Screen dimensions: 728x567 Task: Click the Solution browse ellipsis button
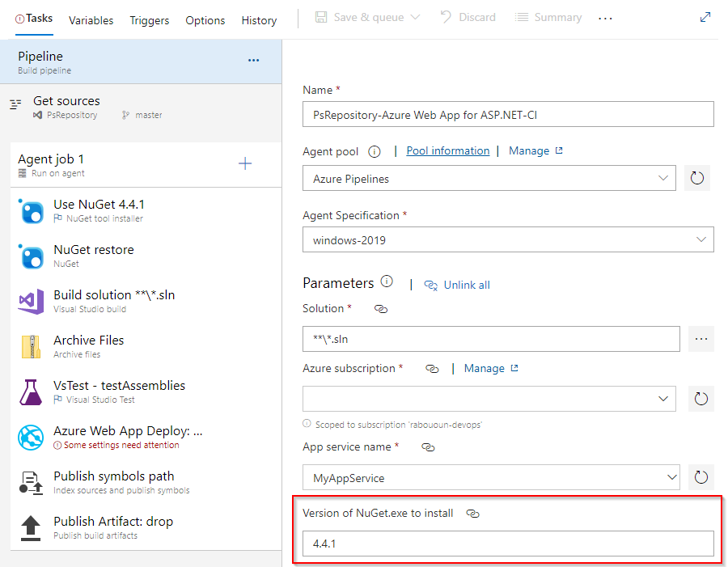tap(700, 339)
